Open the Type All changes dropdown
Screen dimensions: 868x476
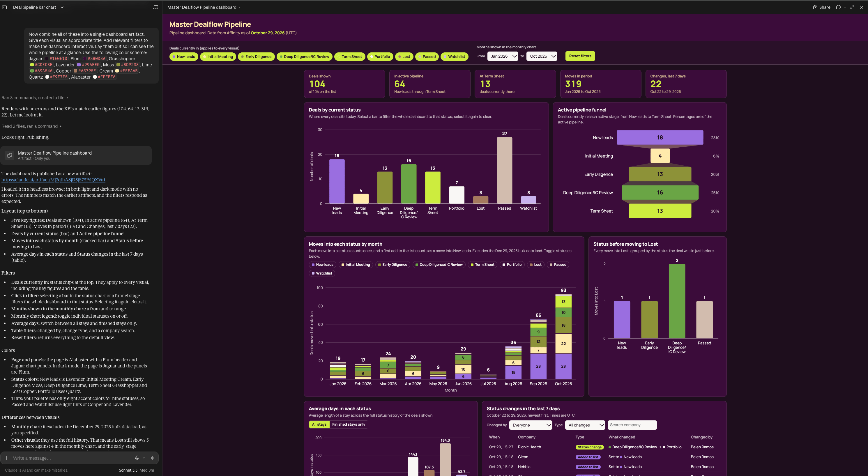tap(585, 425)
